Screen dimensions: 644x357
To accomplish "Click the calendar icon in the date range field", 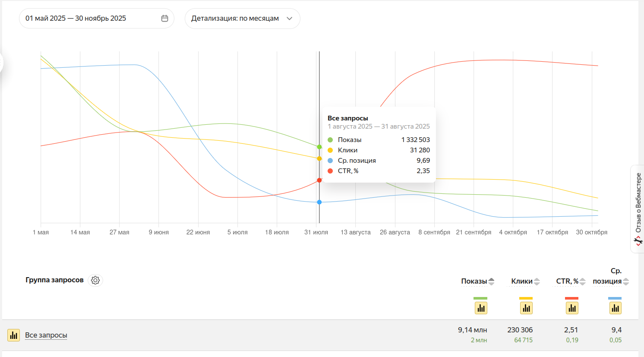I will tap(164, 19).
